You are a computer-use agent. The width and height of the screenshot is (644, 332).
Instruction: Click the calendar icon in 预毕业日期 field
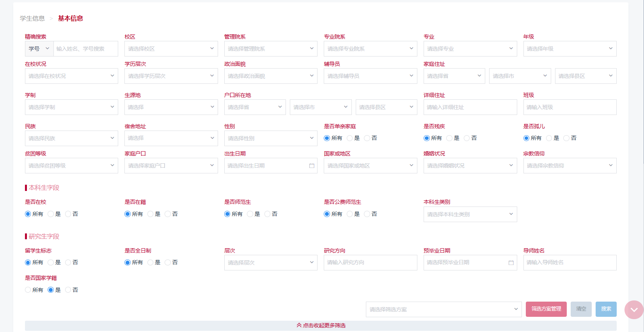pos(511,263)
